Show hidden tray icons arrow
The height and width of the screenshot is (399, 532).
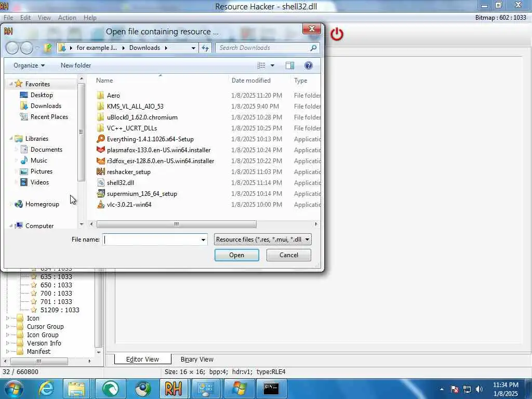[x=442, y=389]
